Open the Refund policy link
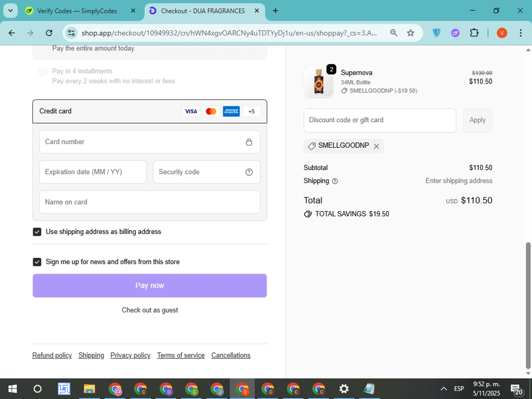Screen dimensions: 532x399 click(52, 355)
